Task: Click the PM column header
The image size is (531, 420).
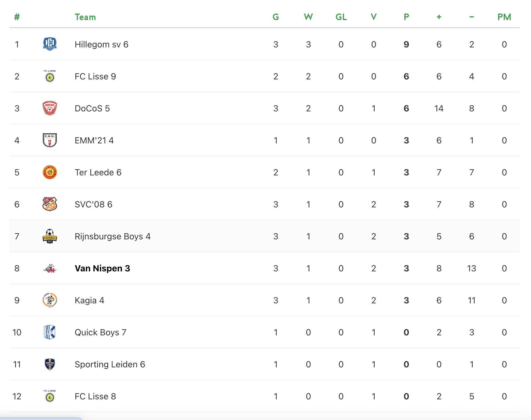Action: 504,17
